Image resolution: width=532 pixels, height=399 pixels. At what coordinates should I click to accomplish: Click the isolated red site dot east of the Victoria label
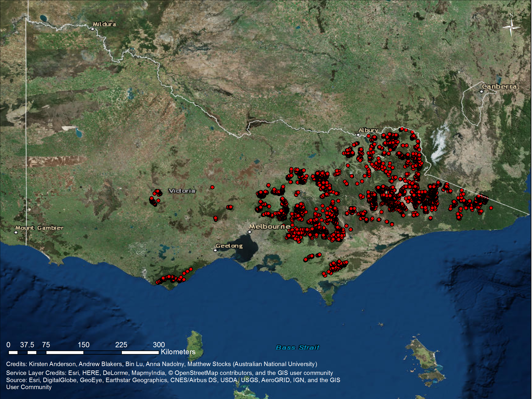(x=212, y=187)
